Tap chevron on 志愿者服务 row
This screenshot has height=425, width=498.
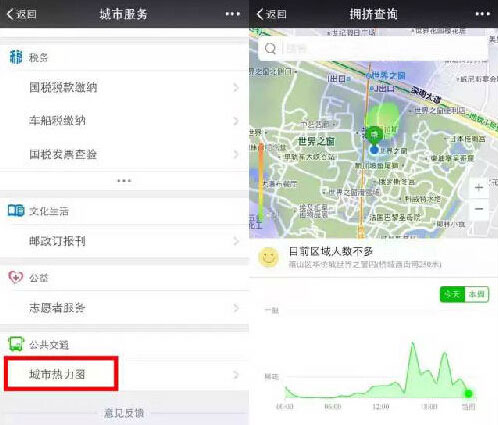(236, 308)
